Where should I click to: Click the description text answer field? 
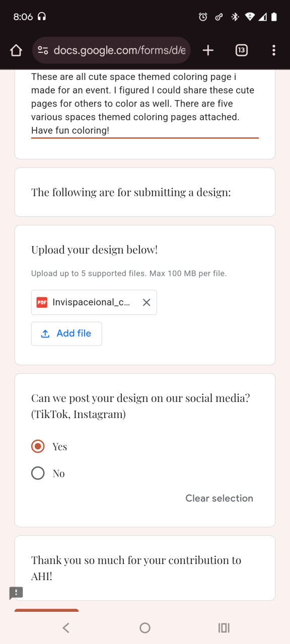point(145,104)
